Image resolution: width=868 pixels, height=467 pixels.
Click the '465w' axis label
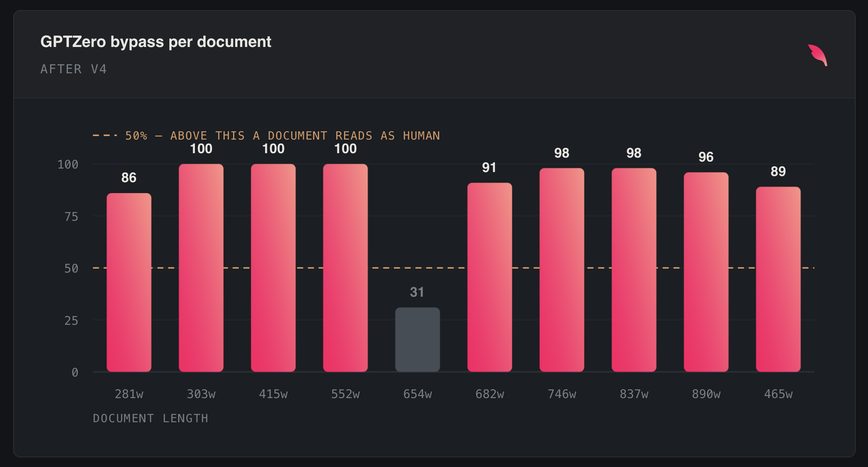(778, 394)
